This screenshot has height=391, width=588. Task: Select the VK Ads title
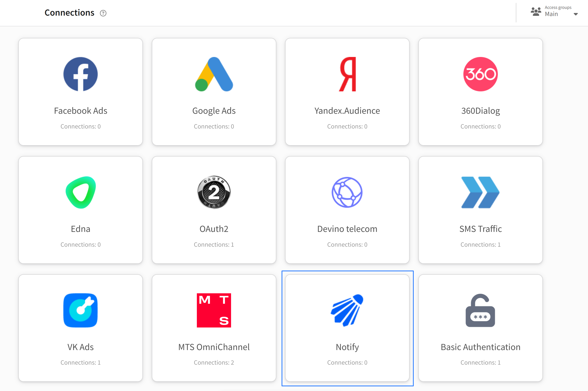click(x=81, y=347)
